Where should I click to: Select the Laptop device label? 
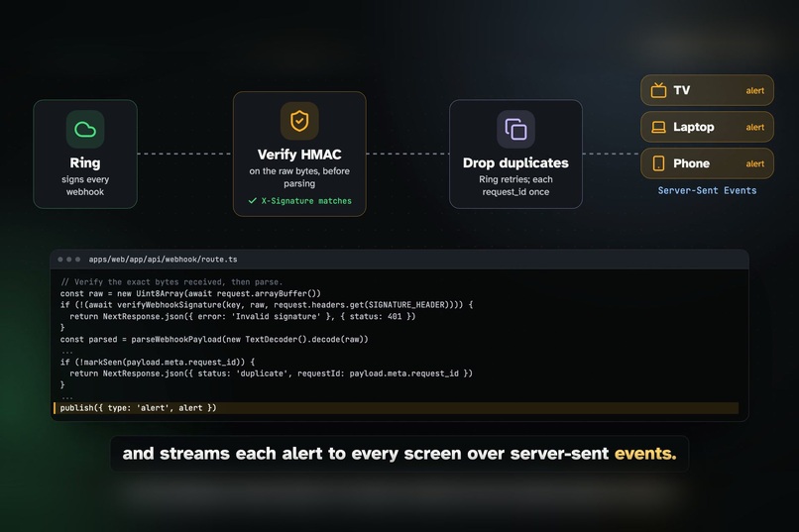[x=694, y=127]
